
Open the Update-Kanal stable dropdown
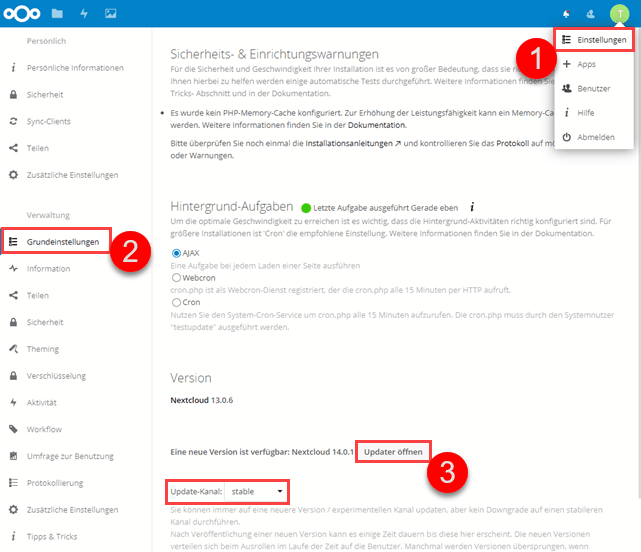(x=256, y=491)
